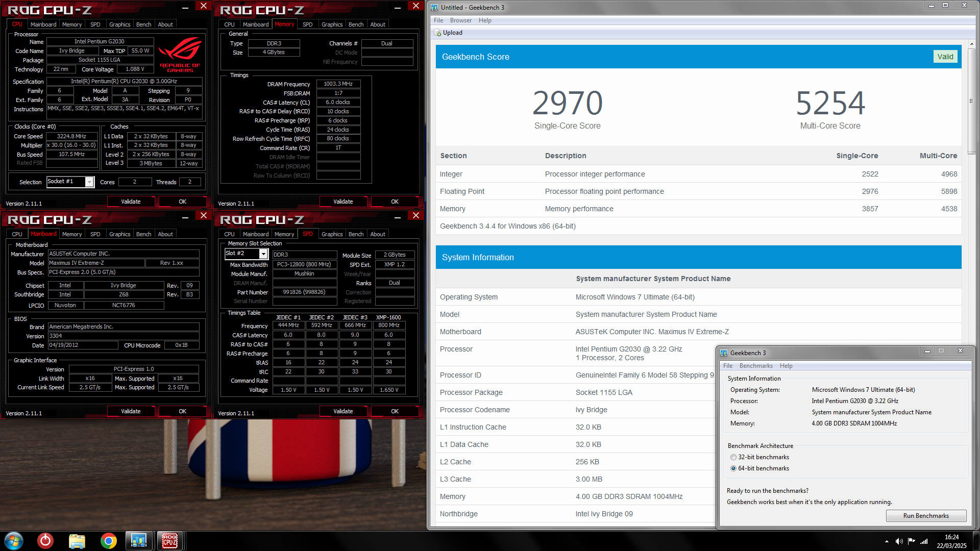The image size is (980, 551).
Task: Click the CPU Microcode 0x1B value
Action: coord(181,345)
